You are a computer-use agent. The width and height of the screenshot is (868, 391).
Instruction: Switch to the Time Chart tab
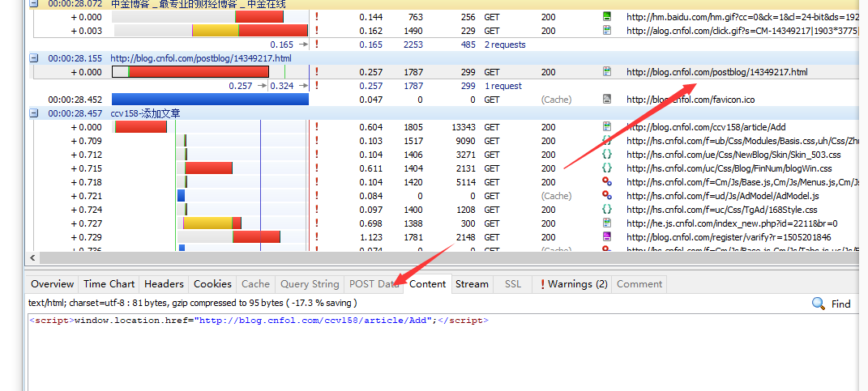click(x=109, y=284)
